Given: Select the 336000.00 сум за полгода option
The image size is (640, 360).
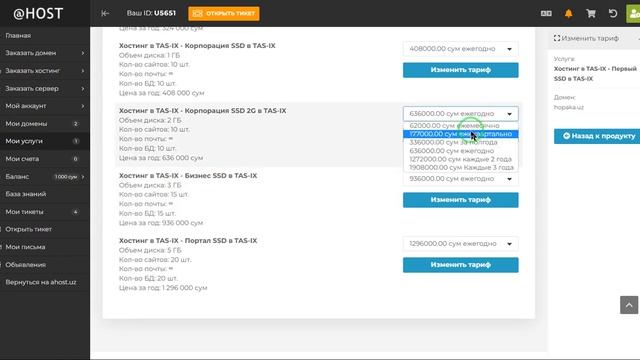Looking at the screenshot, I should click(x=460, y=142).
